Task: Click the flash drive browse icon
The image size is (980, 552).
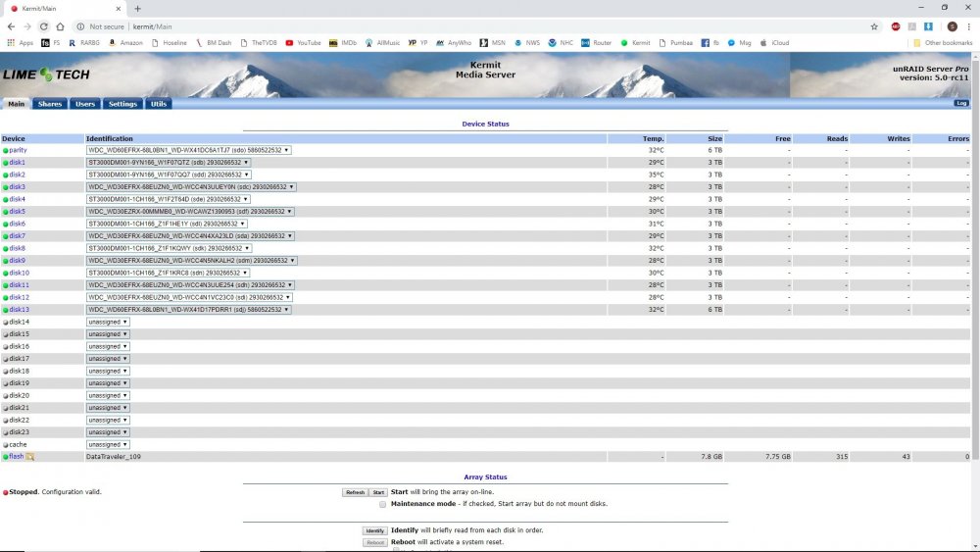Action: (30, 457)
